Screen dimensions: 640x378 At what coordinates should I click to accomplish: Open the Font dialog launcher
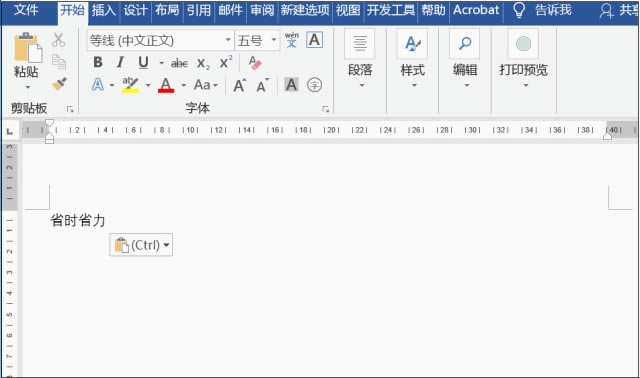click(x=325, y=109)
